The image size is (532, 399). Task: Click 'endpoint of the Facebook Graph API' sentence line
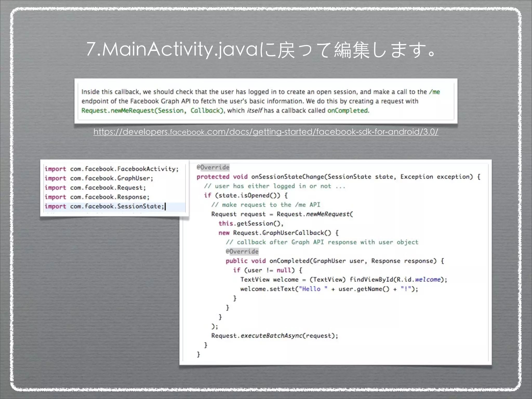pos(250,101)
